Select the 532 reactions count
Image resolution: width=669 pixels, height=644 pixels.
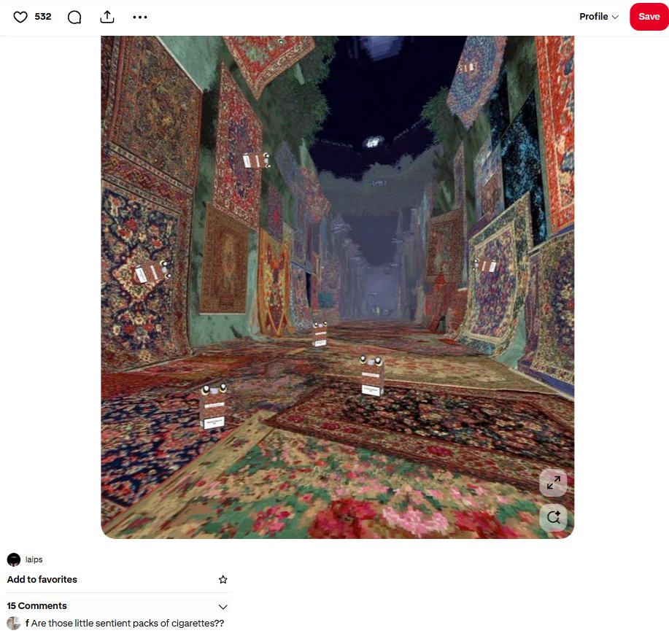click(x=42, y=17)
